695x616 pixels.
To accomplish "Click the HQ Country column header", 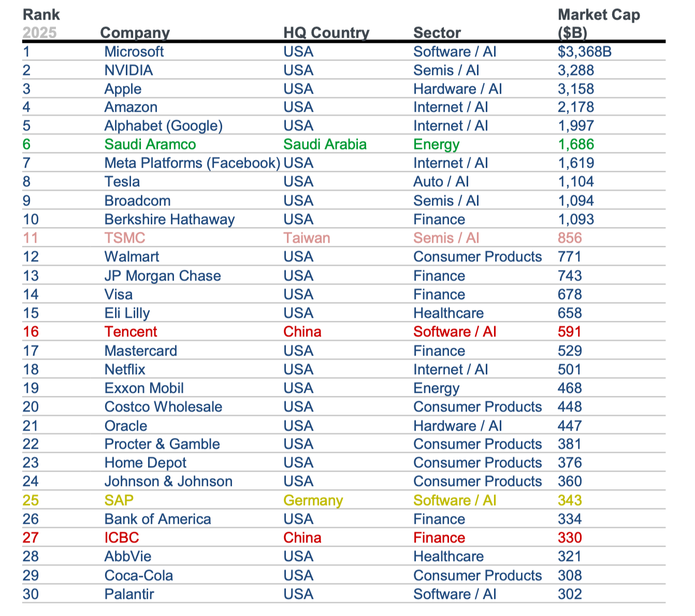I will [x=326, y=33].
